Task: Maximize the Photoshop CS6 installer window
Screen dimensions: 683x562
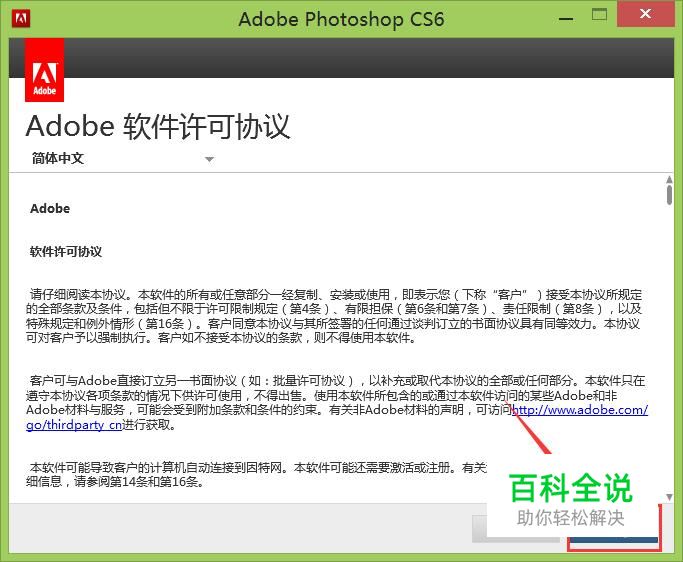Action: [599, 15]
